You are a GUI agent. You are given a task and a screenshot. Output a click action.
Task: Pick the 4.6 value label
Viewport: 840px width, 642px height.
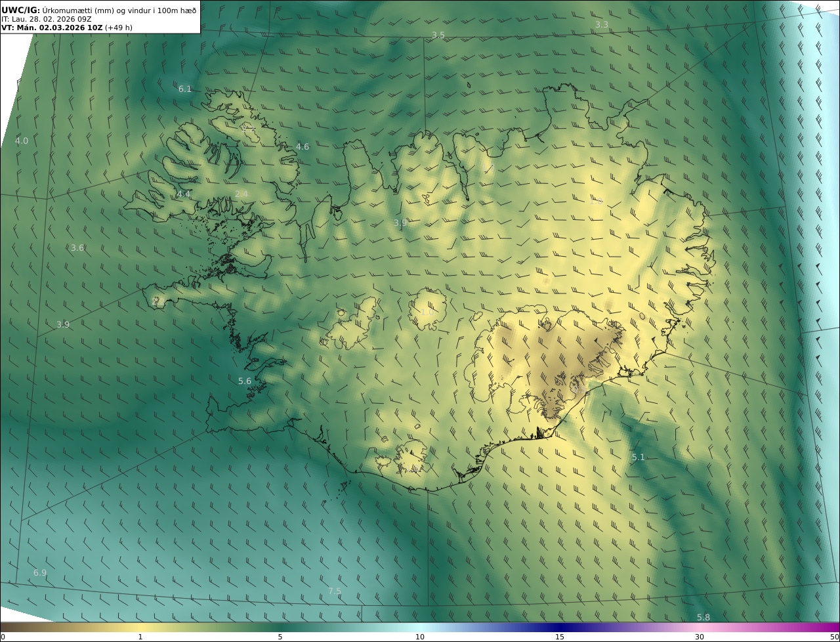pyautogui.click(x=303, y=147)
